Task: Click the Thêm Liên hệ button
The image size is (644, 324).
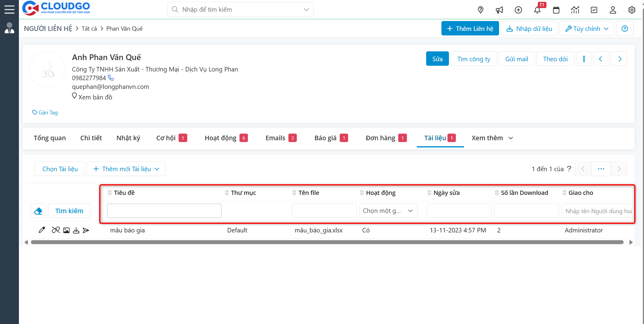Action: tap(470, 29)
